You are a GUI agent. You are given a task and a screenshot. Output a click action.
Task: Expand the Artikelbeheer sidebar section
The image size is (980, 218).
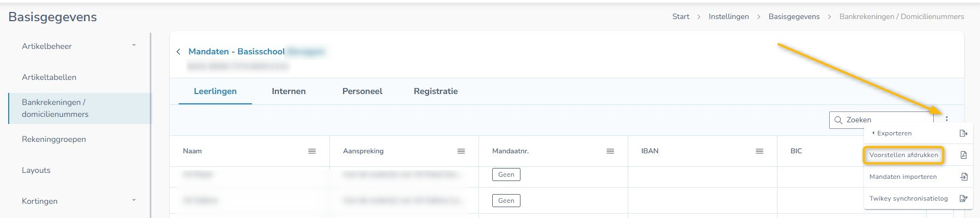pyautogui.click(x=134, y=46)
